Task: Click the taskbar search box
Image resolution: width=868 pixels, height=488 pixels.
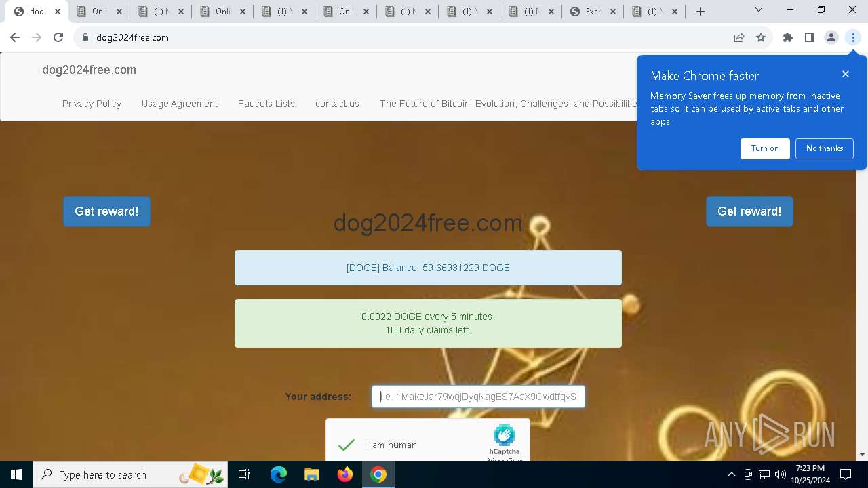Action: (x=130, y=474)
